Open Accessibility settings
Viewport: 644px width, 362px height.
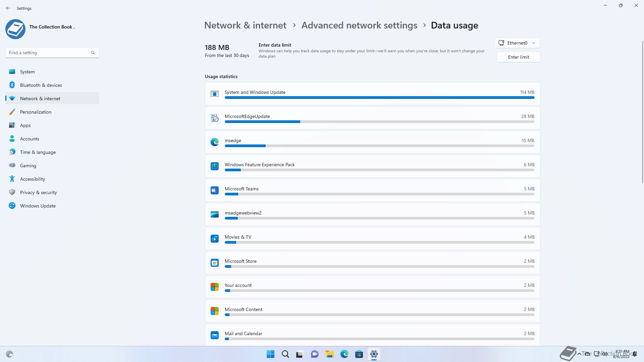click(52, 179)
